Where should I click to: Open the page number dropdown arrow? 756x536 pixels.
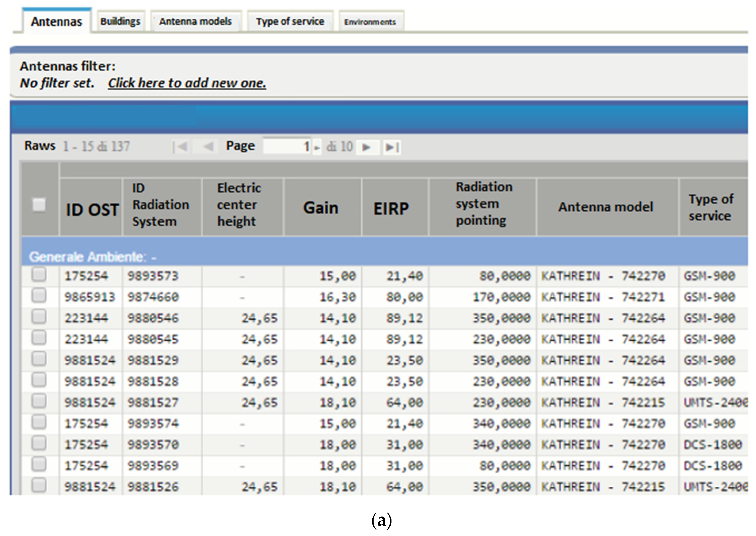click(317, 148)
